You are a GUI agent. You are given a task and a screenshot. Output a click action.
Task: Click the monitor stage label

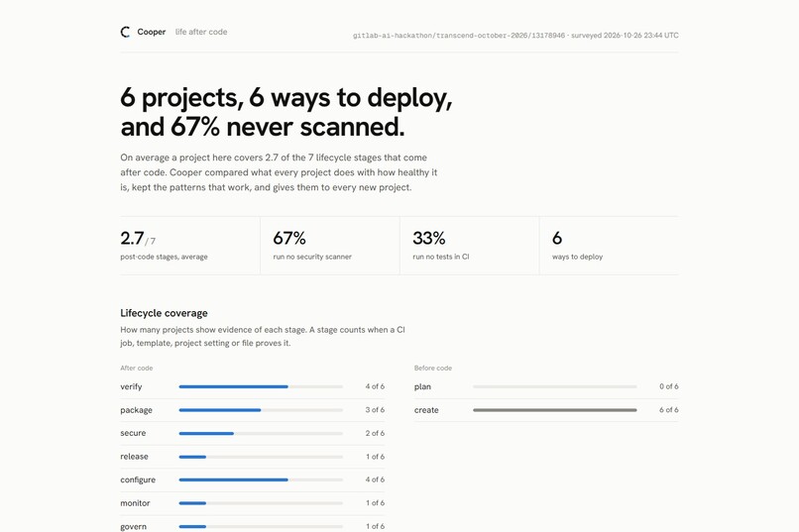pos(135,503)
